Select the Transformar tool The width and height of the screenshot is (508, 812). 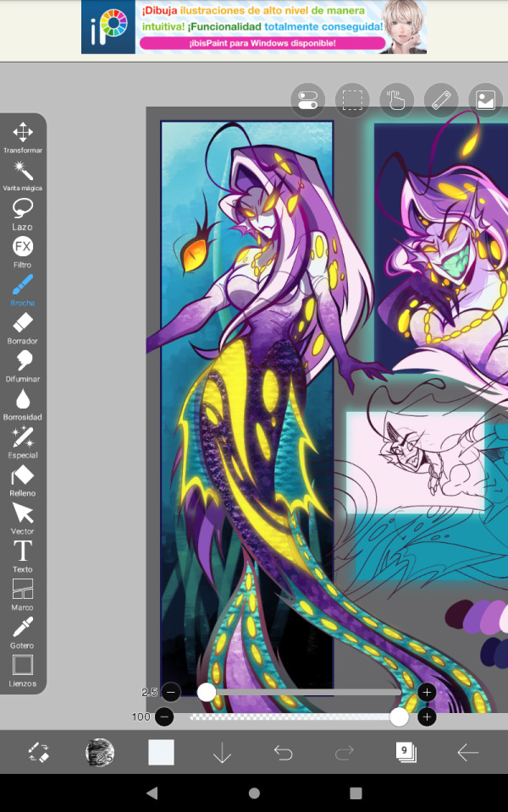click(23, 138)
